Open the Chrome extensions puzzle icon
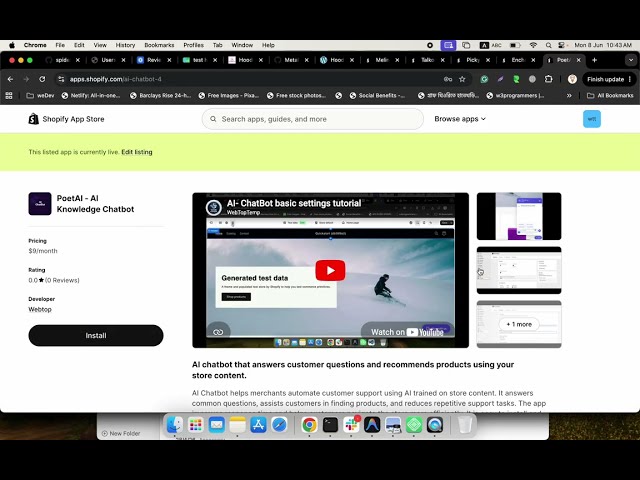 point(549,79)
